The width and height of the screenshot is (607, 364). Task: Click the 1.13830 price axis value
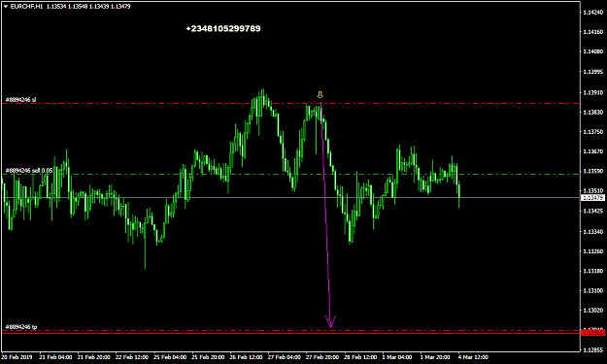pyautogui.click(x=593, y=113)
